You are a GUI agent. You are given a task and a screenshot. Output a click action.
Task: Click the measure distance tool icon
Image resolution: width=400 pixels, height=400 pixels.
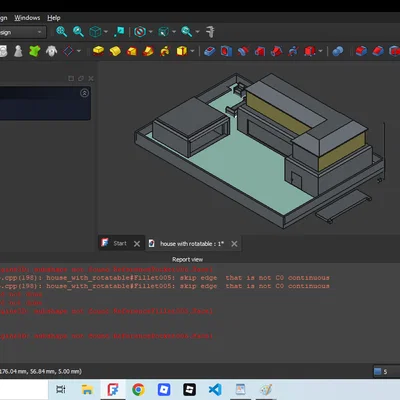pos(210,32)
